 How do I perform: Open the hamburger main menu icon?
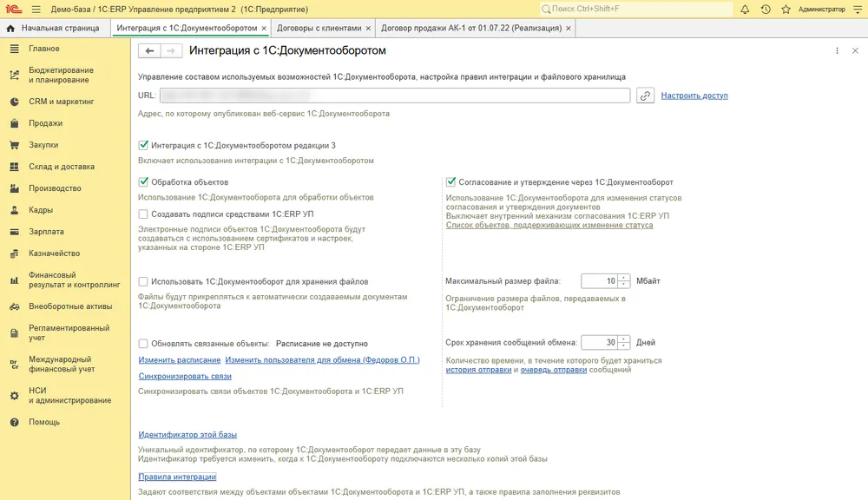click(x=36, y=9)
